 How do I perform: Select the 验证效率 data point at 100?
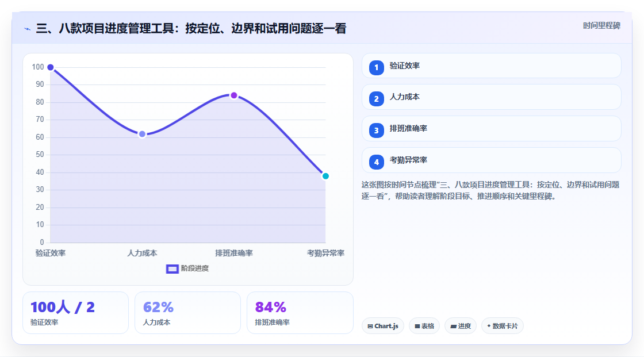(x=51, y=67)
